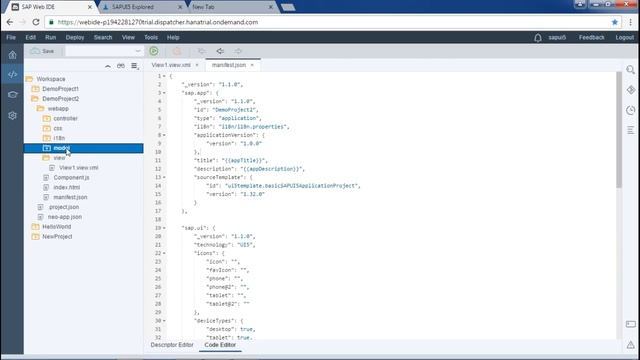Fold the sap.ui block at line 19
The image size is (640, 360).
pos(164,228)
